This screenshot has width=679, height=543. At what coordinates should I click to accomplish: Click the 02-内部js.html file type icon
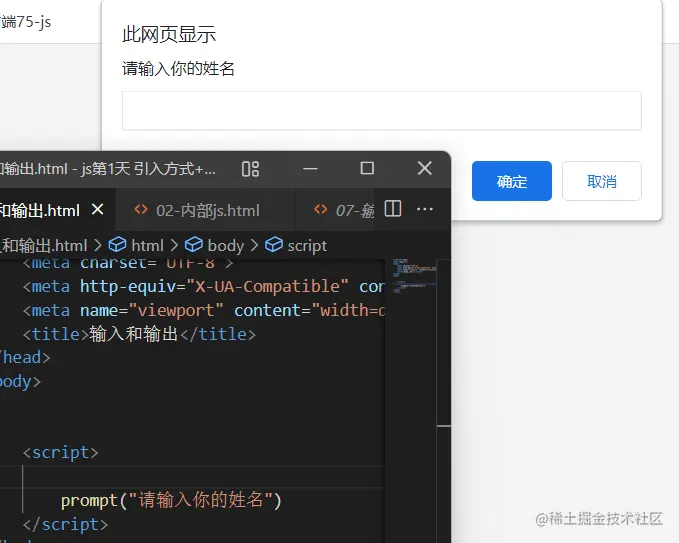[141, 210]
